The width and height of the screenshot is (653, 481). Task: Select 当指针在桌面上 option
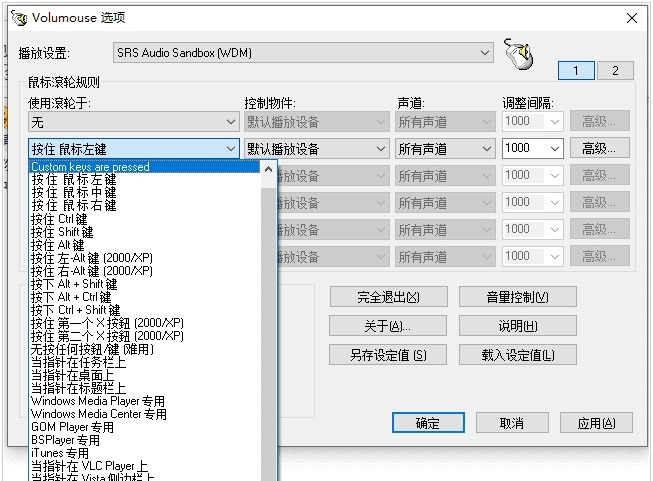coord(145,375)
